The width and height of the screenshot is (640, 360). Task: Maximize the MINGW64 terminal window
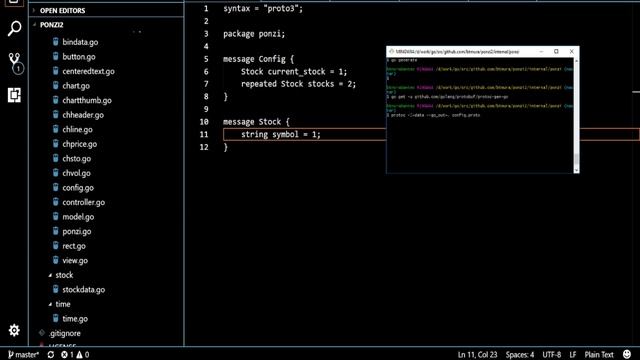click(x=556, y=51)
